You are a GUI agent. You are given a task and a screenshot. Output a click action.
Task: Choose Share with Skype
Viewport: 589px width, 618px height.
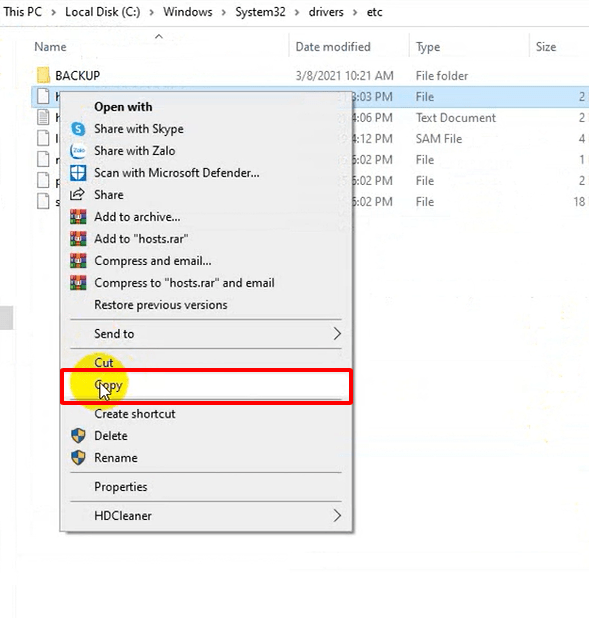click(x=206, y=129)
